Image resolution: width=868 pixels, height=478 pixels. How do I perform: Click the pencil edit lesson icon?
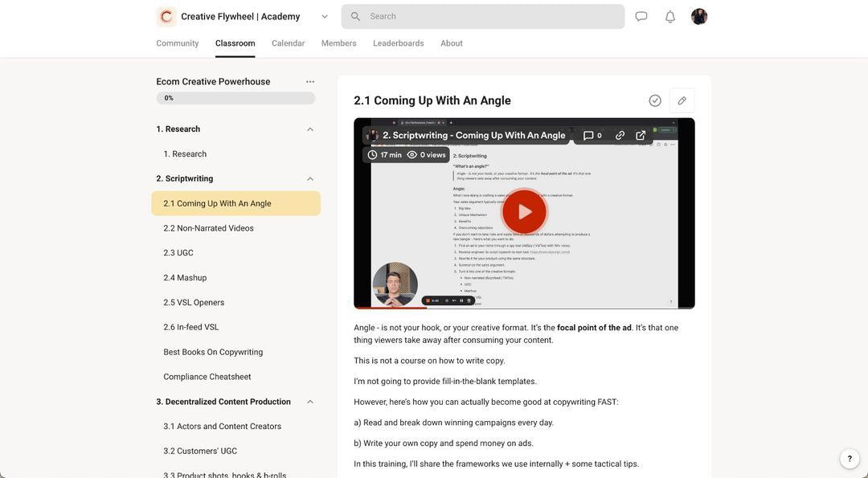click(x=682, y=100)
